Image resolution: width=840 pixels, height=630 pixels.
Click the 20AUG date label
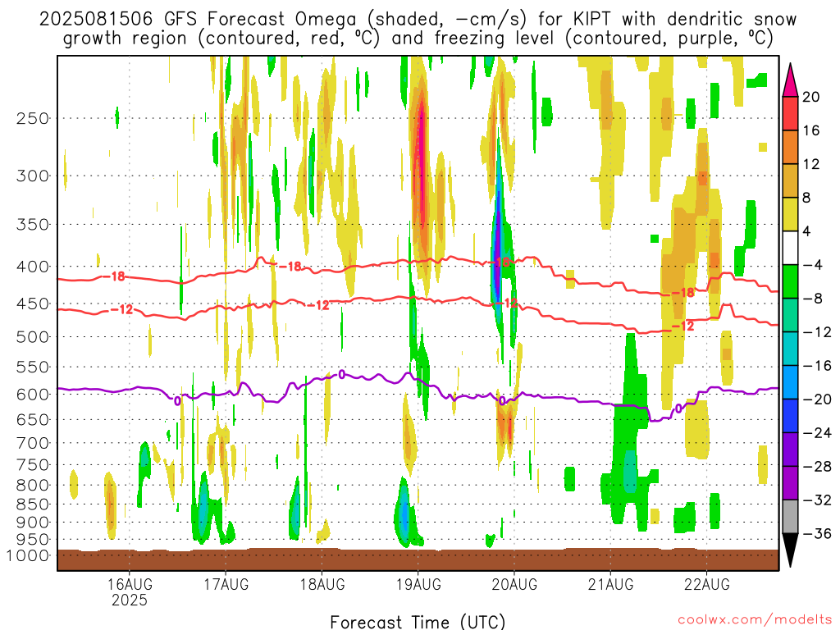[x=514, y=584]
